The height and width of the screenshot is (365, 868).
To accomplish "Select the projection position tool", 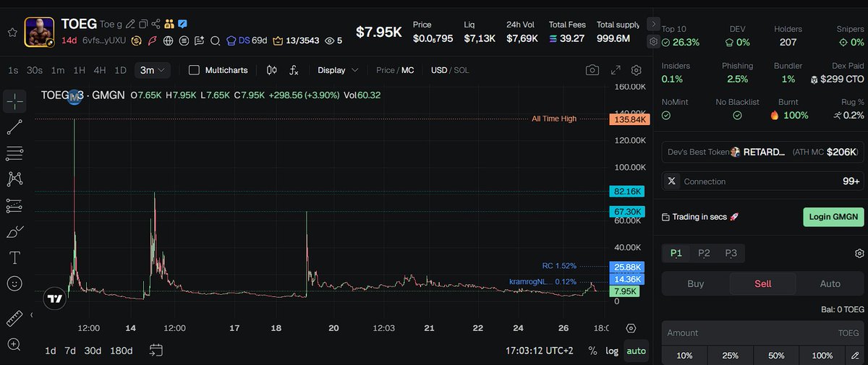I will coord(14,206).
